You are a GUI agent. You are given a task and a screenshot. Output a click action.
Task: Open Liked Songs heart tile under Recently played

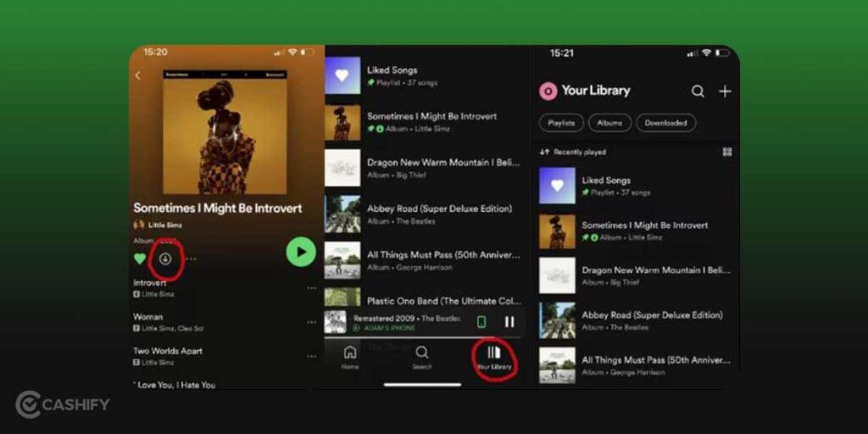click(558, 186)
